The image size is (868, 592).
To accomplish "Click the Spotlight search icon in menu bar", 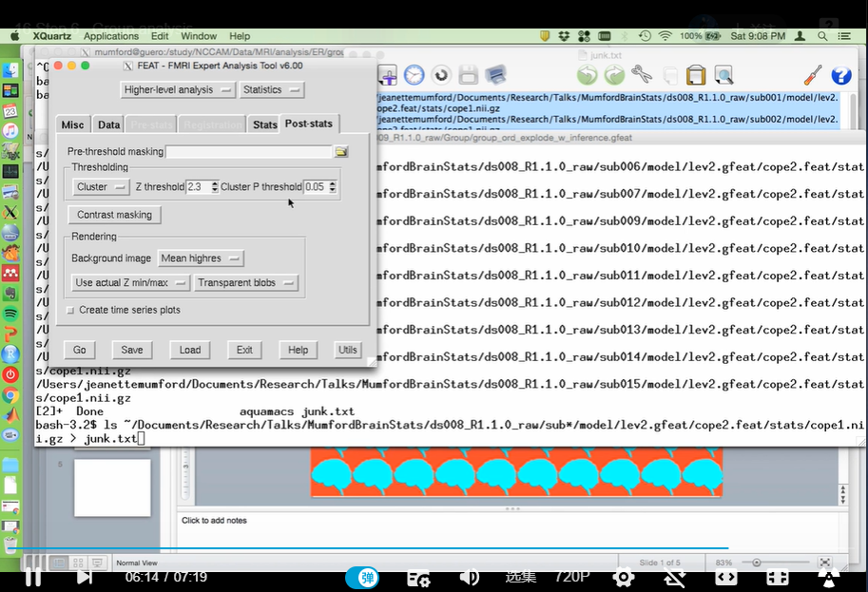I will click(822, 36).
